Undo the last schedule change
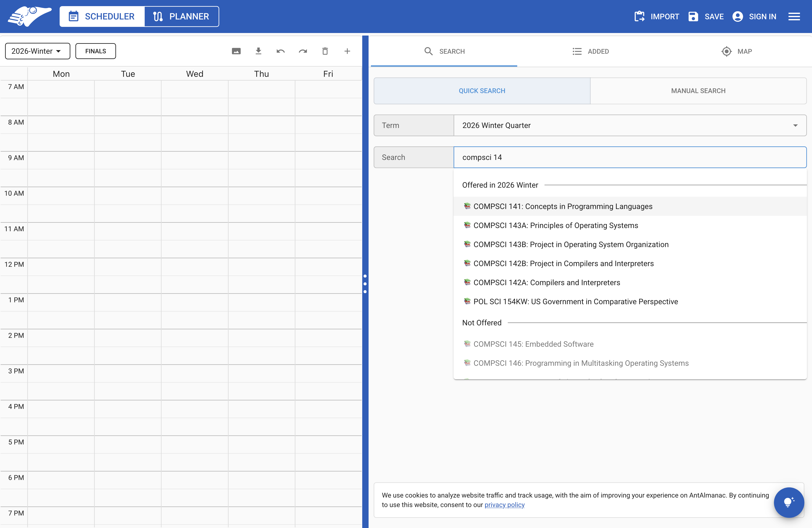Viewport: 812px width, 528px height. (x=280, y=51)
